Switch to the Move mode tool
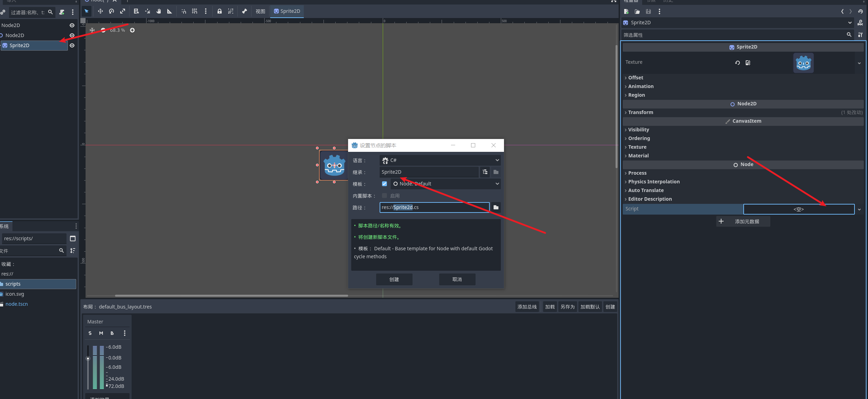Image resolution: width=868 pixels, height=399 pixels. pyautogui.click(x=100, y=11)
